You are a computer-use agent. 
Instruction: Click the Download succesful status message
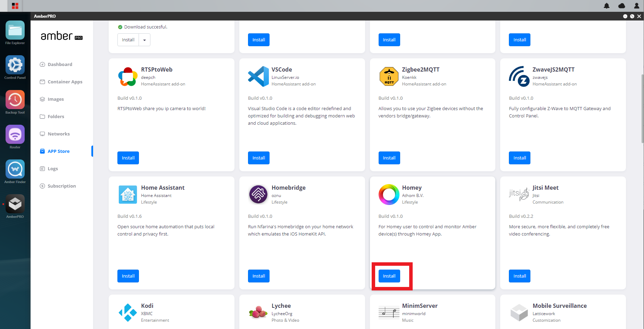point(143,27)
